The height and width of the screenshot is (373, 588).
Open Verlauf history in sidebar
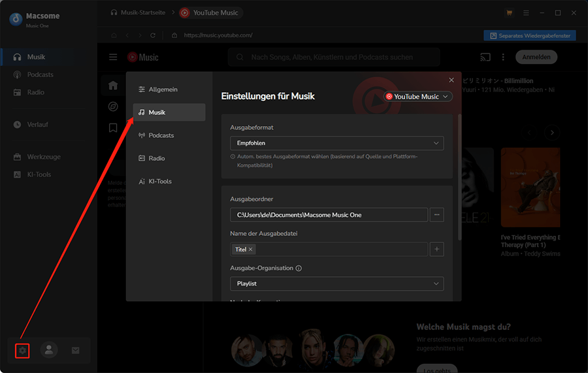coord(49,125)
